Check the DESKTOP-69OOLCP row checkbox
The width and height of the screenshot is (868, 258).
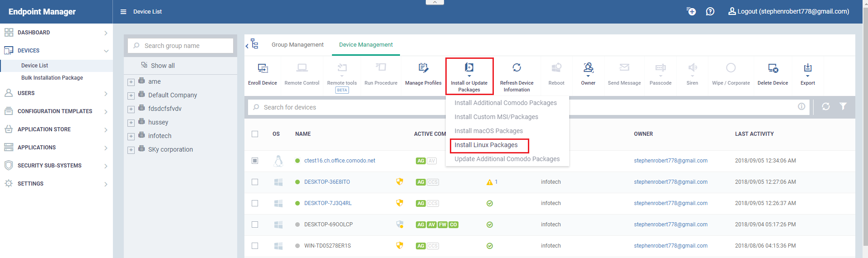point(255,225)
